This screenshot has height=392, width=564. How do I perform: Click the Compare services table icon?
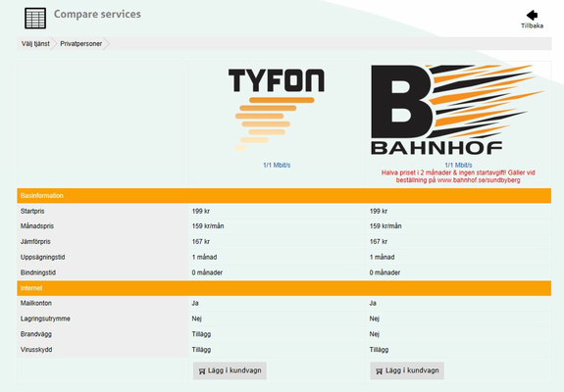point(35,18)
